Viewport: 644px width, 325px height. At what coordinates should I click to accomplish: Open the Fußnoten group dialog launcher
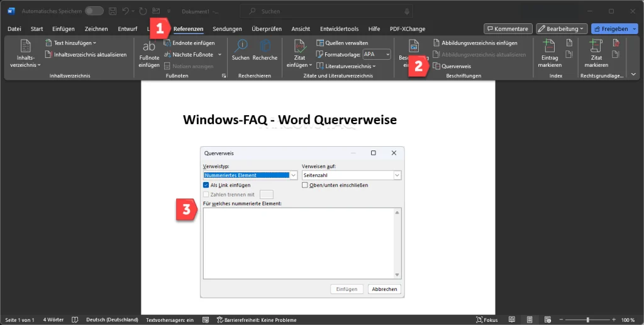[x=224, y=76]
